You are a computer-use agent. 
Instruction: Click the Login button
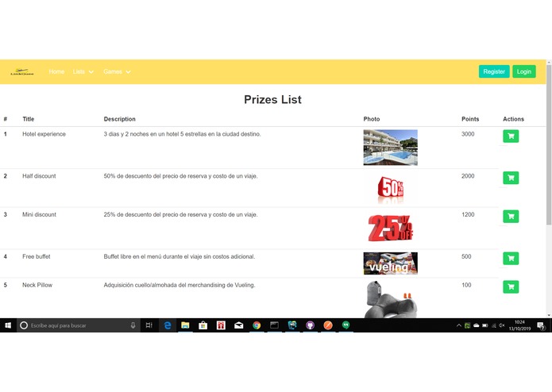coord(524,71)
